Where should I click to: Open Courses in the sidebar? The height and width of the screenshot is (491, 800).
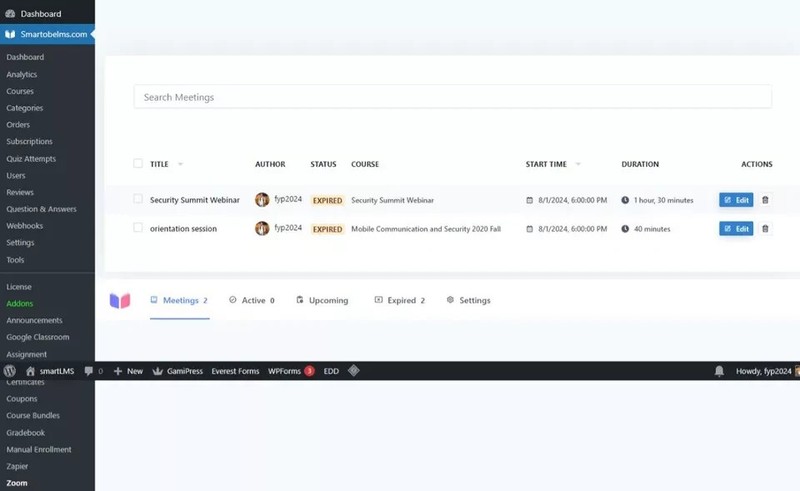(20, 91)
